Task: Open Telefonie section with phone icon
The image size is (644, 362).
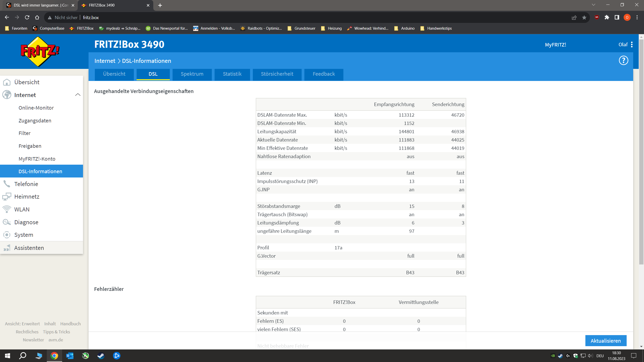Action: (26, 184)
